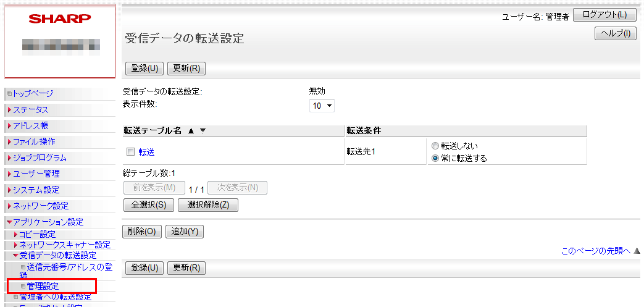
Task: Open the 転送 table link
Action: tap(146, 151)
